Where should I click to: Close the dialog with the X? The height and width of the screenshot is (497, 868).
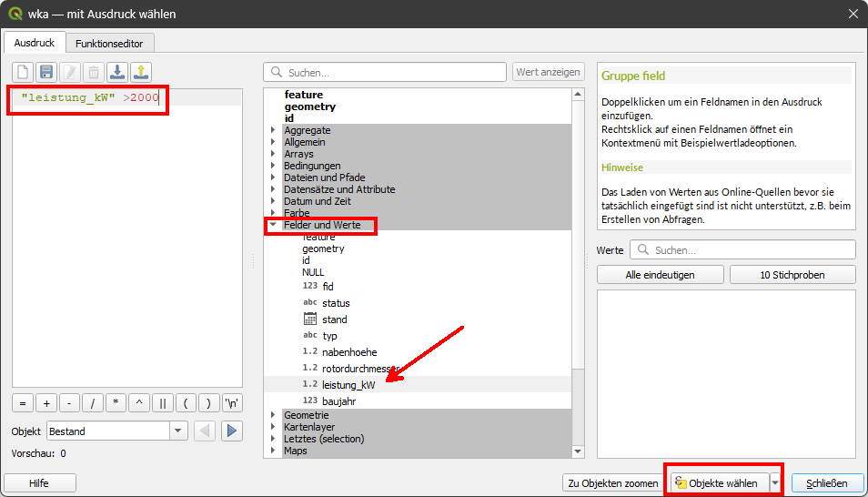pos(853,14)
